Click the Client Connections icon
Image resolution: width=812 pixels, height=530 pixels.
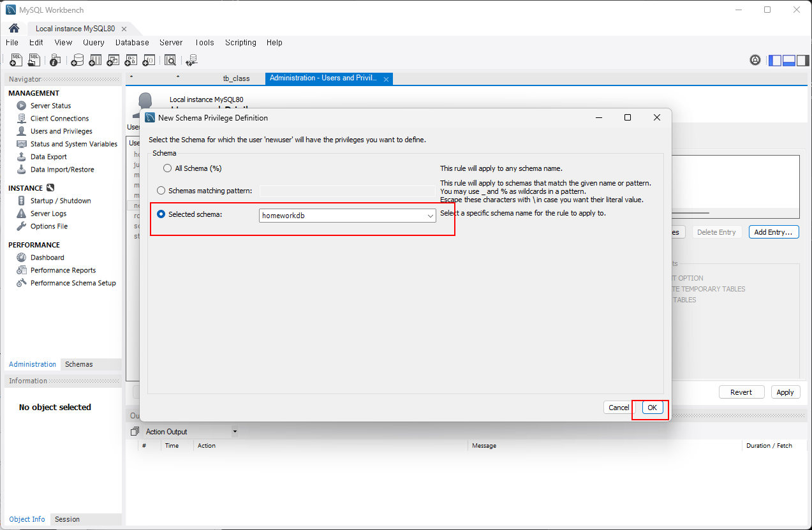click(x=22, y=119)
